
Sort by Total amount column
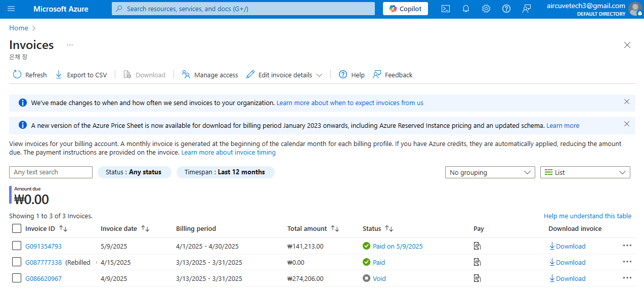tap(313, 228)
